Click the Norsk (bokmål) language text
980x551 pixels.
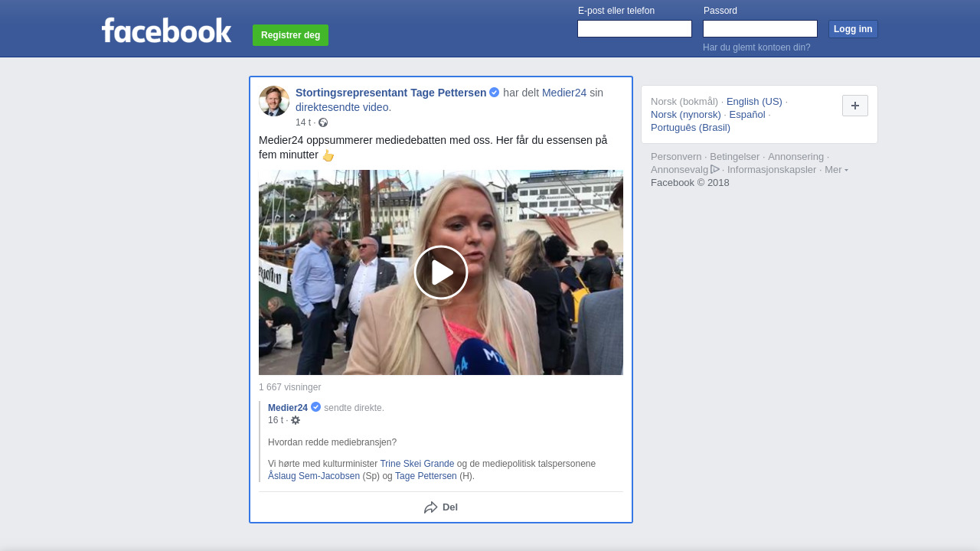tap(684, 102)
